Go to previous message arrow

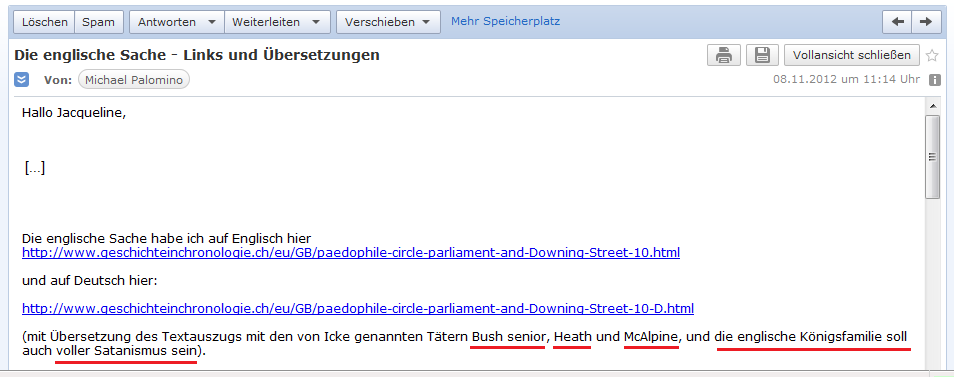click(897, 22)
